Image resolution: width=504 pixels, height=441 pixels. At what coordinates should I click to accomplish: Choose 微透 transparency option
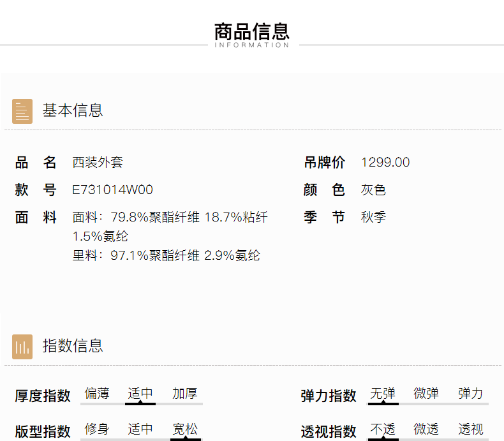click(x=426, y=429)
